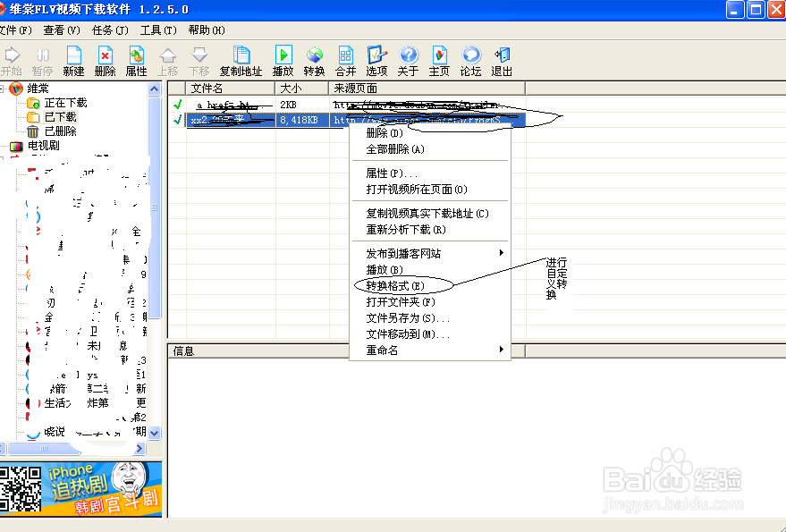Sort by 文件名 column header
The width and height of the screenshot is (786, 532).
[x=231, y=89]
